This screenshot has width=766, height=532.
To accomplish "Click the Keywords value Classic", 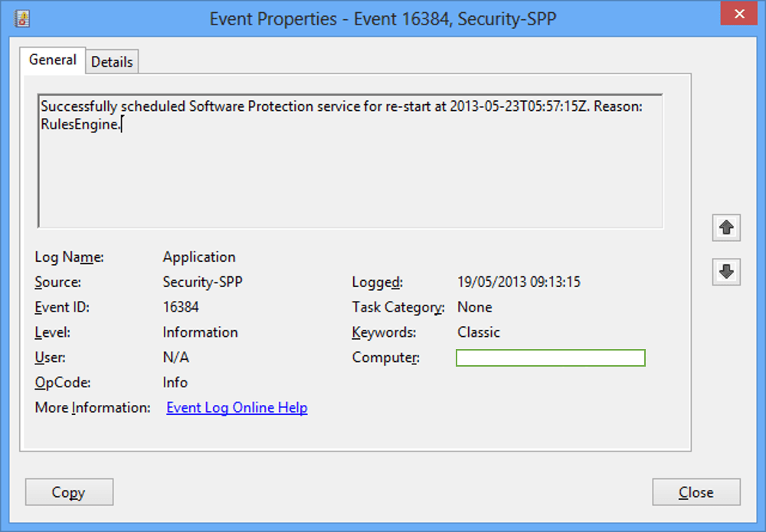I will coord(479,332).
